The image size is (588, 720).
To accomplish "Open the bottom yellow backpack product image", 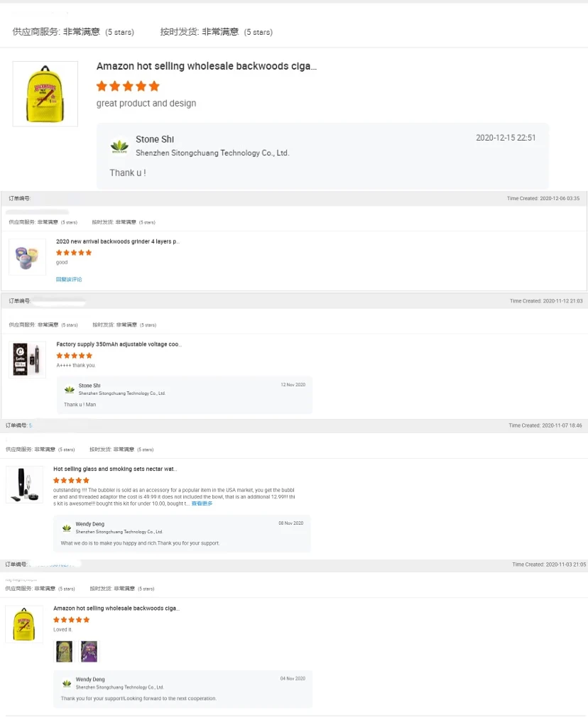I will tap(24, 624).
